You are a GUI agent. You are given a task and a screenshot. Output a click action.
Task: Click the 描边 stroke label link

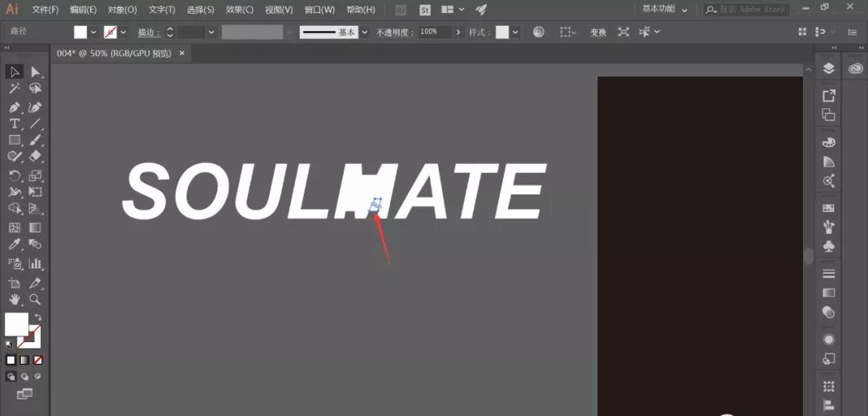pos(147,32)
